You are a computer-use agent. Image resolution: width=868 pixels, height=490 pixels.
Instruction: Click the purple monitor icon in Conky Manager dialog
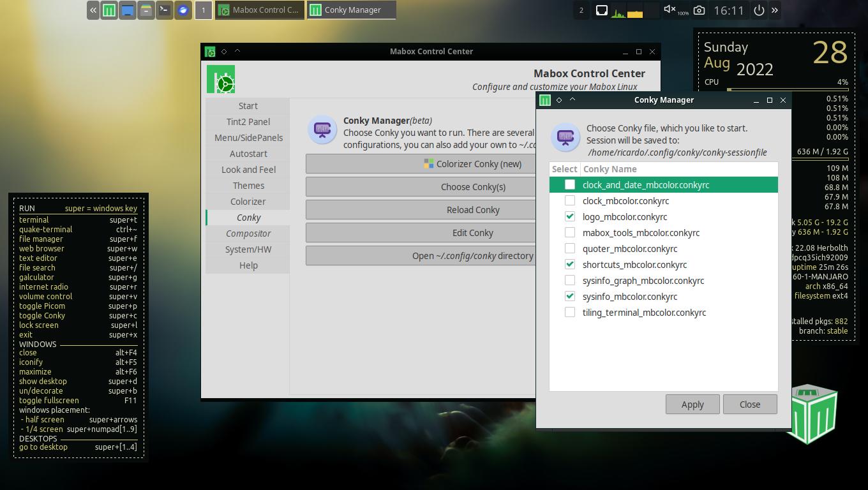tap(565, 137)
